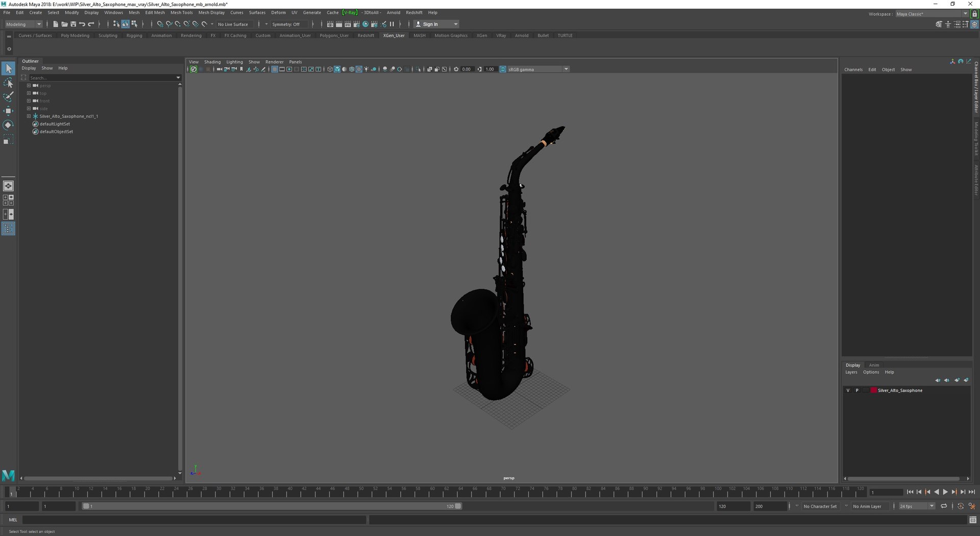The width and height of the screenshot is (980, 536).
Task: Move selected layer up
Action: (x=938, y=380)
